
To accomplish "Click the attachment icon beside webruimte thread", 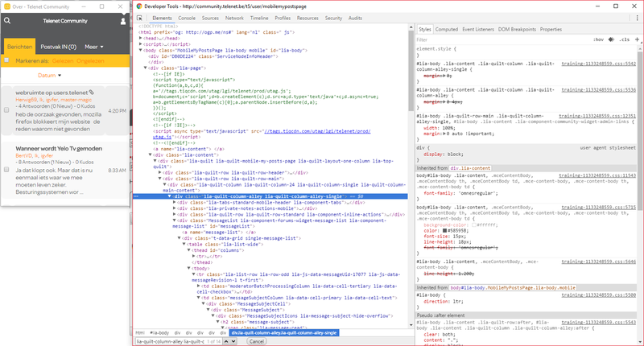I will pos(92,93).
